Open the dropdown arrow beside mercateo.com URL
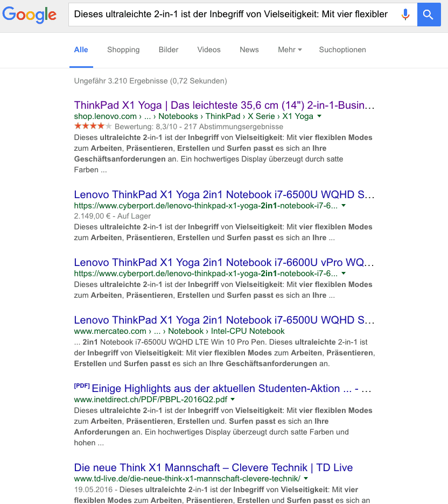 pyautogui.click(x=291, y=331)
